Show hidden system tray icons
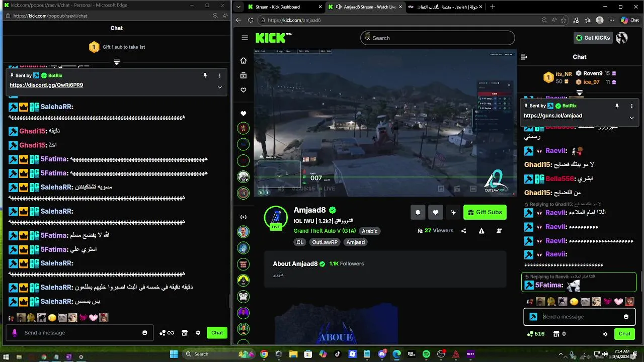Image resolution: width=644 pixels, height=362 pixels. 560,354
